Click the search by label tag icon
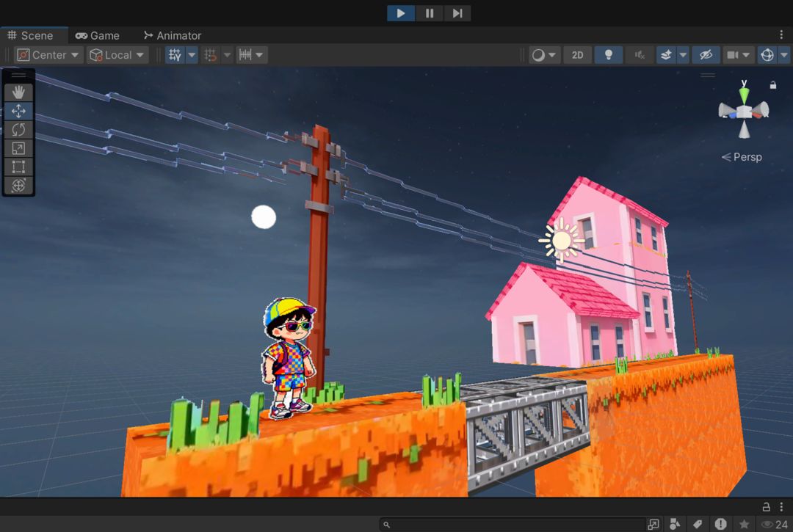793x532 pixels. (698, 524)
